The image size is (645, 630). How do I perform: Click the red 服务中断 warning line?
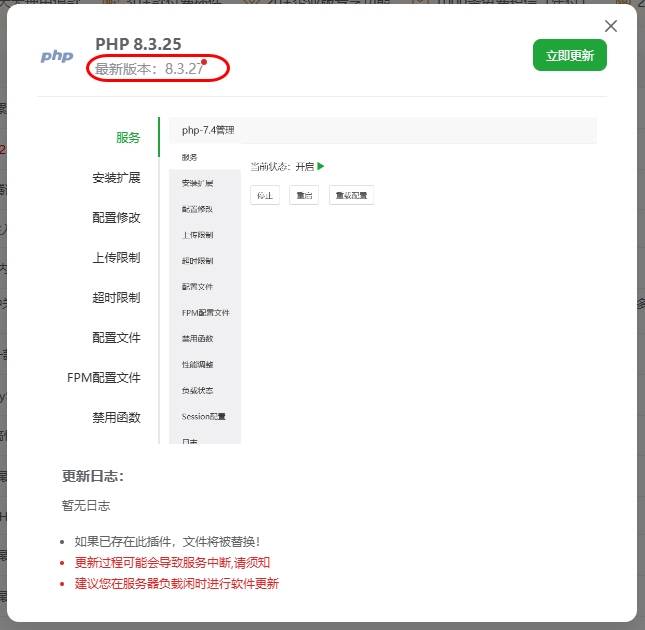(172, 562)
